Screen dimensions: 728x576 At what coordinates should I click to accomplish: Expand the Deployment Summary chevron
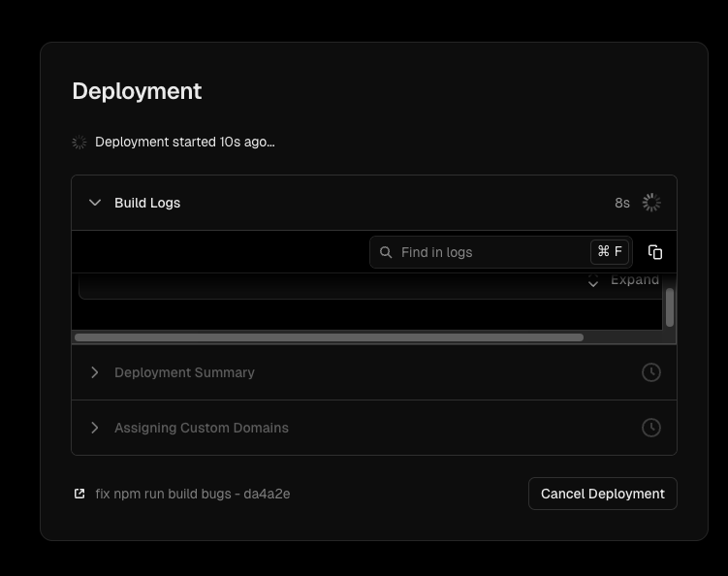95,372
